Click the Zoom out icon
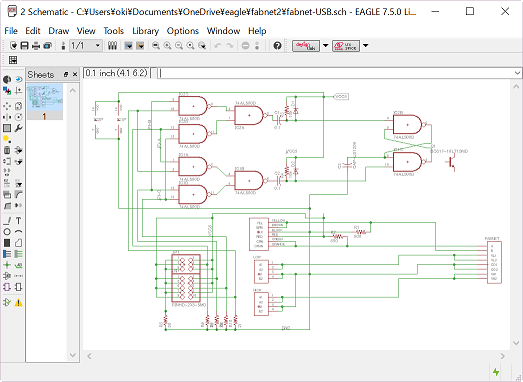The image size is (523, 382). (179, 46)
